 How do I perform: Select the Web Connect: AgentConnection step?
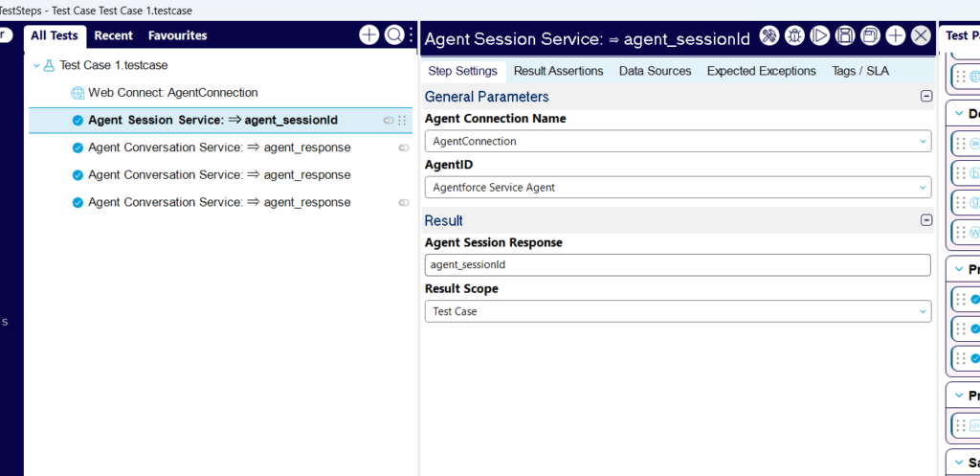point(172,93)
